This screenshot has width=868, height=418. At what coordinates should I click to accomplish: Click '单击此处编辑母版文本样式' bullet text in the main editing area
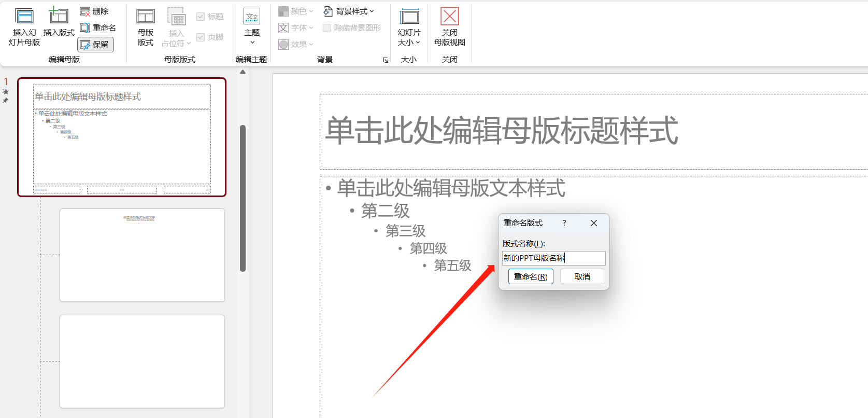pyautogui.click(x=451, y=188)
